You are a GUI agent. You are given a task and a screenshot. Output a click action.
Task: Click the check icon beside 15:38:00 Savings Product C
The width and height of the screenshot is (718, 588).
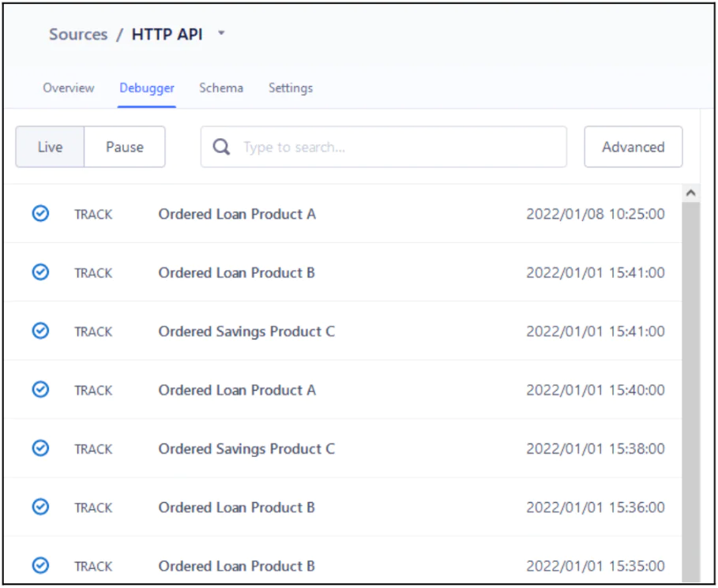click(x=40, y=448)
